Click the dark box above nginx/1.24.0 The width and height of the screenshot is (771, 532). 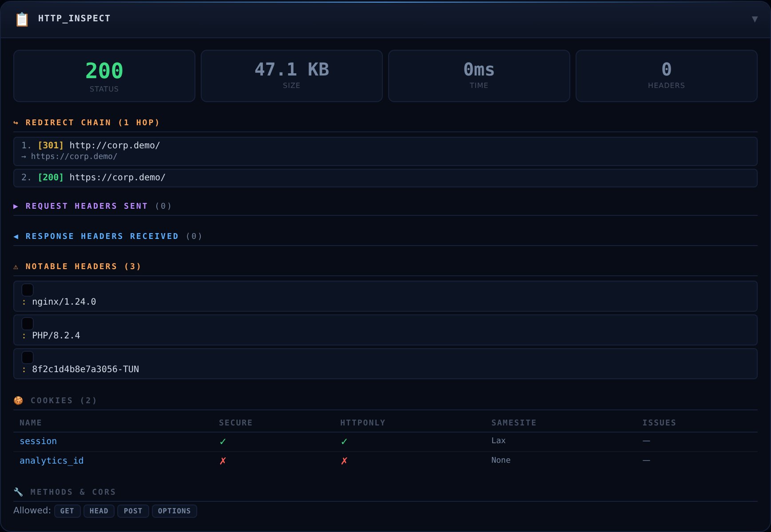click(28, 290)
